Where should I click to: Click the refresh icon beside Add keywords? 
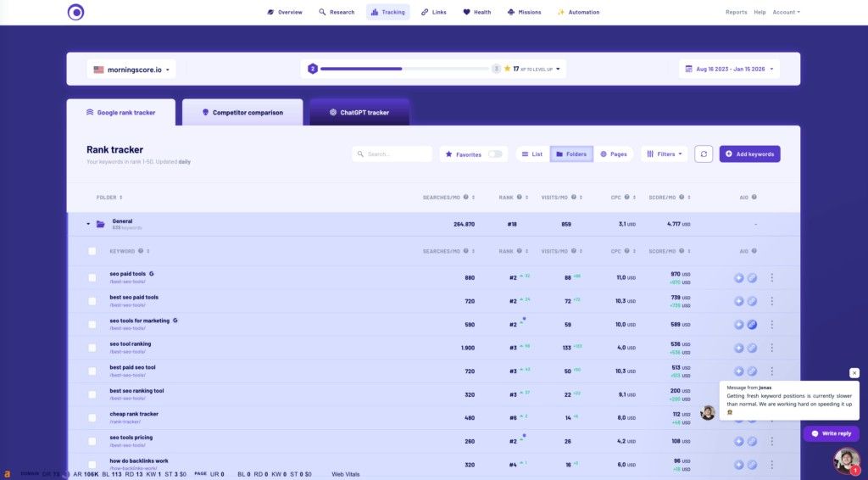[703, 154]
